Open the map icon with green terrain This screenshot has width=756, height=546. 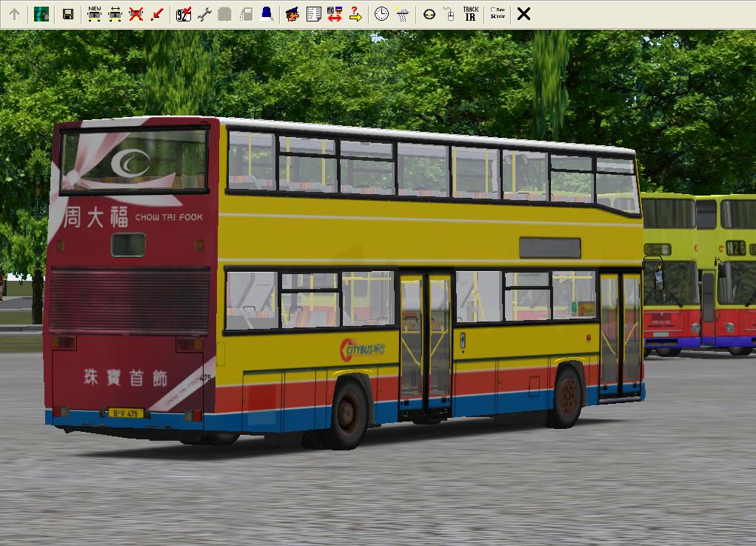[41, 14]
